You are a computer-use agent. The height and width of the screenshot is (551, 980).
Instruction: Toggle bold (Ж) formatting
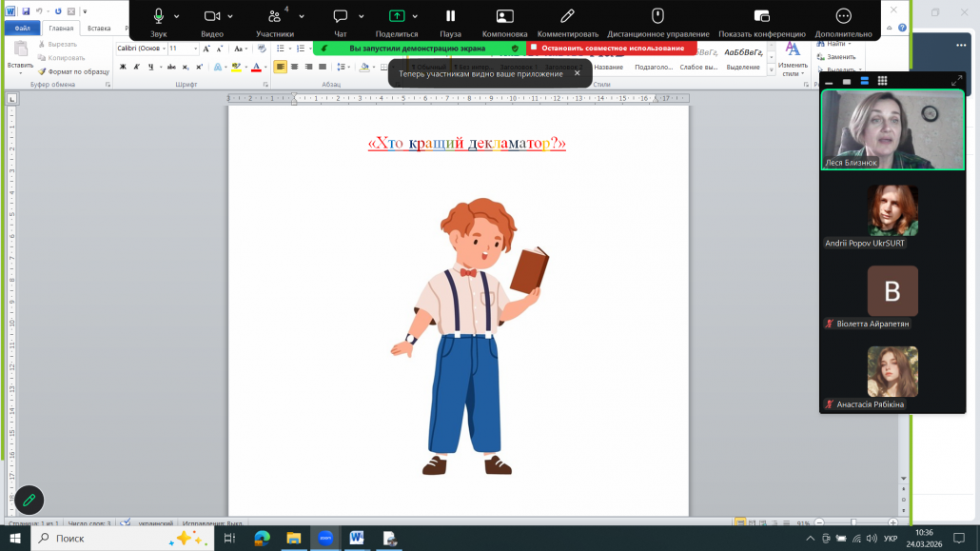coord(122,67)
